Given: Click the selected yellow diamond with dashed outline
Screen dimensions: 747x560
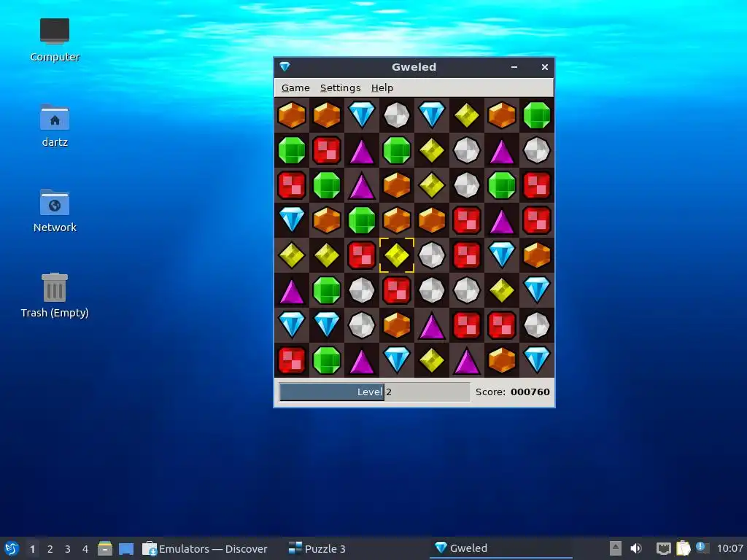Looking at the screenshot, I should pos(397,255).
